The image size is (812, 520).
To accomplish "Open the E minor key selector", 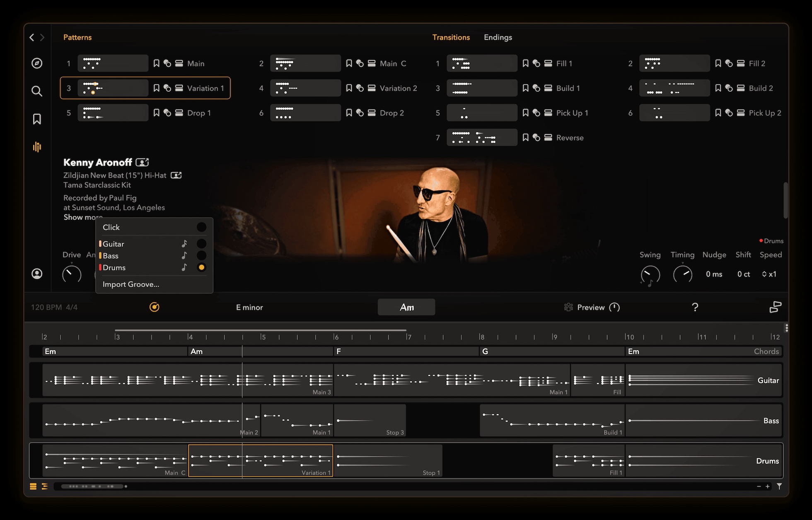I will [x=249, y=307].
